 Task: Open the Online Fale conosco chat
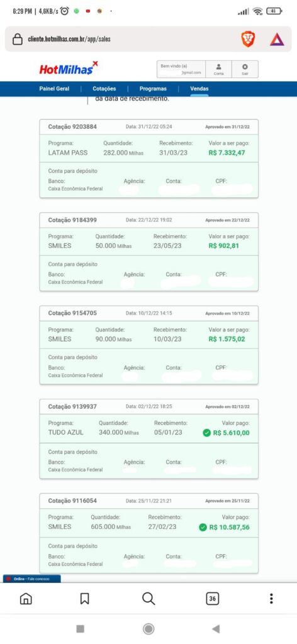click(x=32, y=579)
